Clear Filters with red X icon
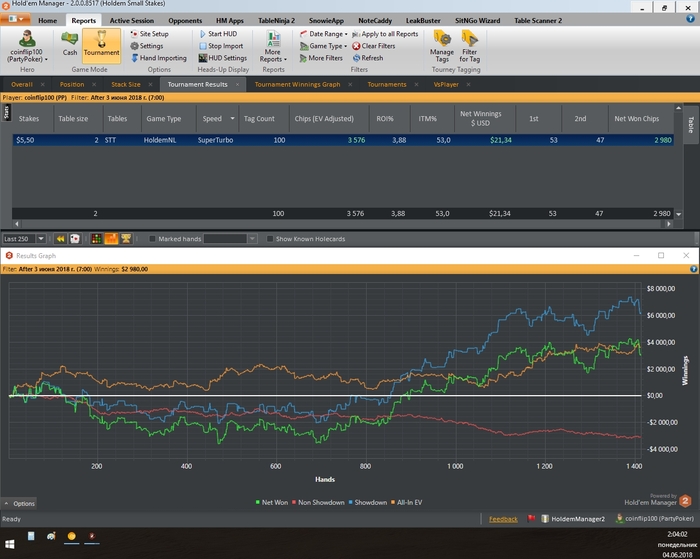This screenshot has width=700, height=559. click(x=374, y=46)
